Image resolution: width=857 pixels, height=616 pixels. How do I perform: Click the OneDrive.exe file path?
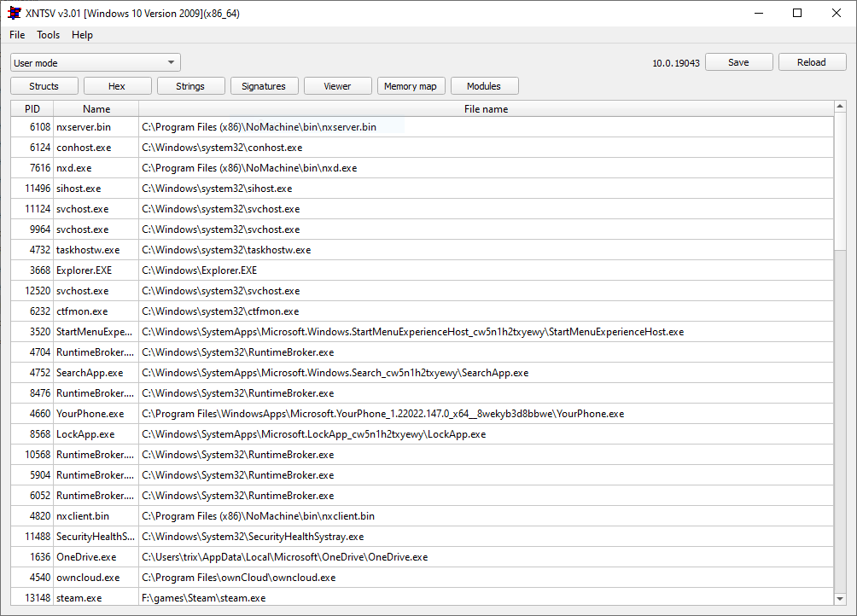pyautogui.click(x=285, y=557)
